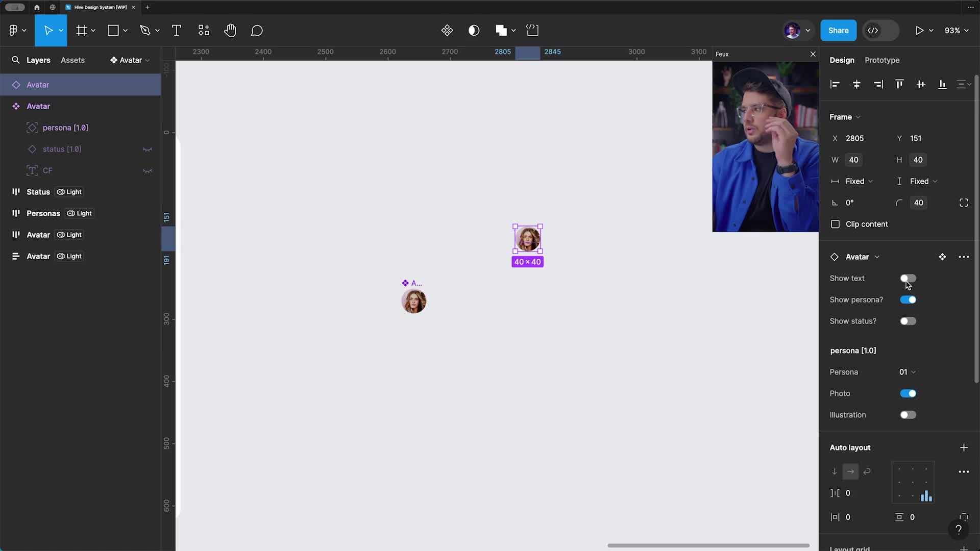Image resolution: width=980 pixels, height=551 pixels.
Task: Open the distribute spacing dropdown
Action: click(x=964, y=84)
